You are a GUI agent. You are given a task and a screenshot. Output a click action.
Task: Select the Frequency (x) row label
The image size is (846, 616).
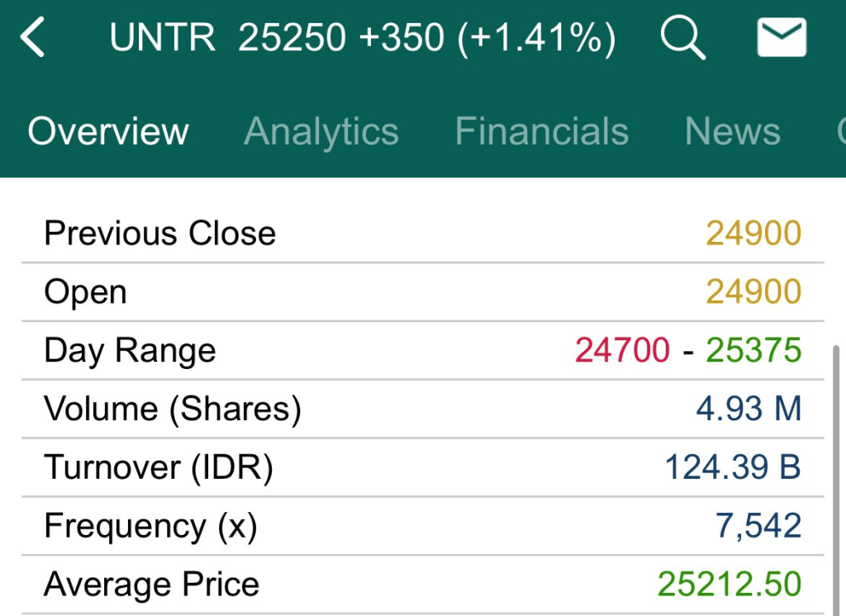pyautogui.click(x=150, y=527)
